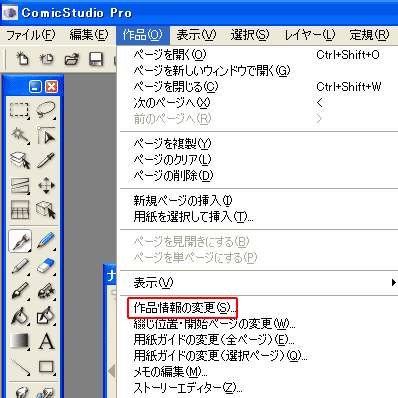
Task: Choose the blue Pencil tool
Action: click(46, 241)
